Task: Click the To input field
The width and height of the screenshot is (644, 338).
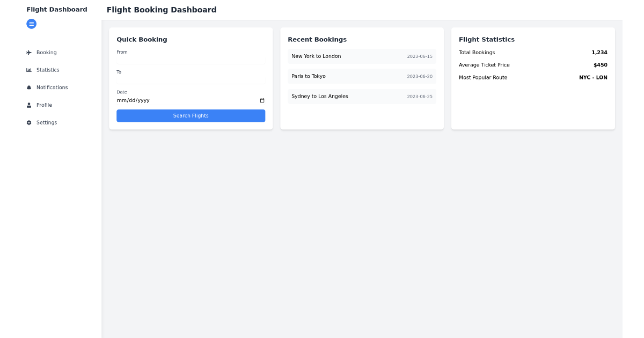Action: point(191,79)
